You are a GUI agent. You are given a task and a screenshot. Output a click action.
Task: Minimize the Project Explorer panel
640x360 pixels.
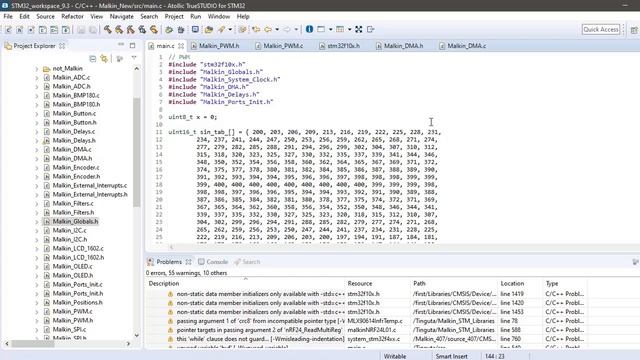(121, 45)
